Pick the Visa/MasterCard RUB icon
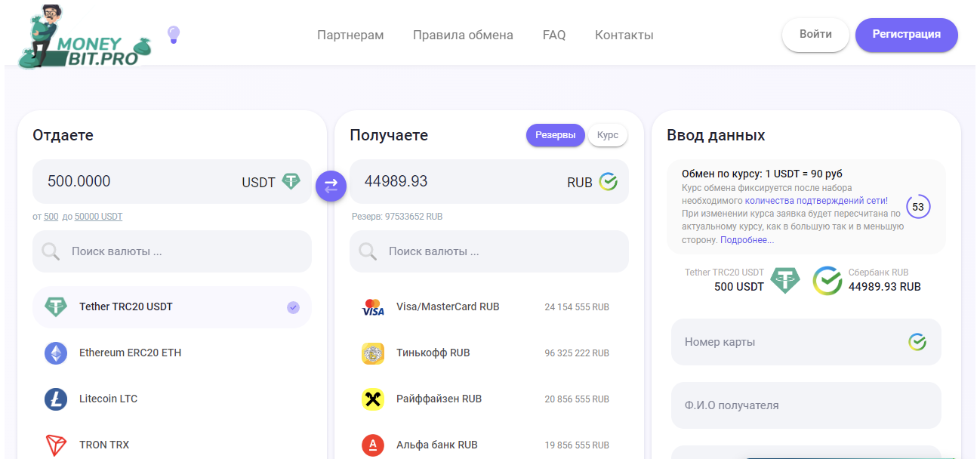This screenshot has height=462, width=980. [x=373, y=307]
